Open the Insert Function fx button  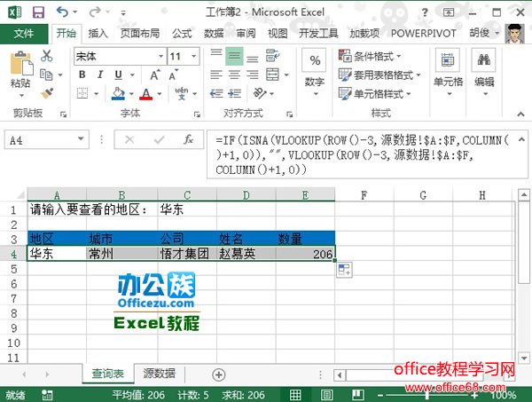click(188, 139)
